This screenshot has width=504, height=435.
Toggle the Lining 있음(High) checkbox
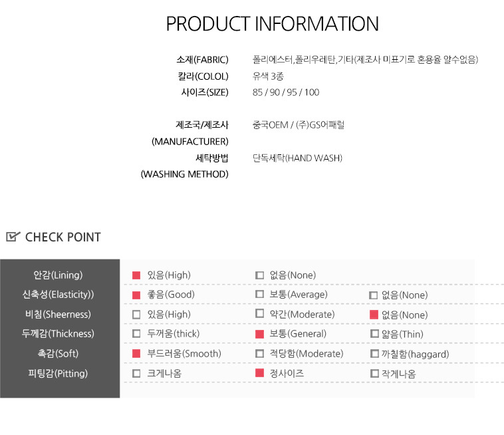tap(136, 275)
